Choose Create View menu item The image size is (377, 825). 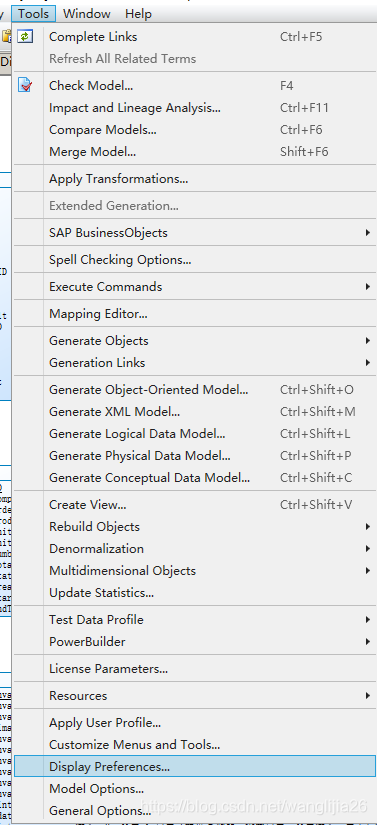coord(195,505)
